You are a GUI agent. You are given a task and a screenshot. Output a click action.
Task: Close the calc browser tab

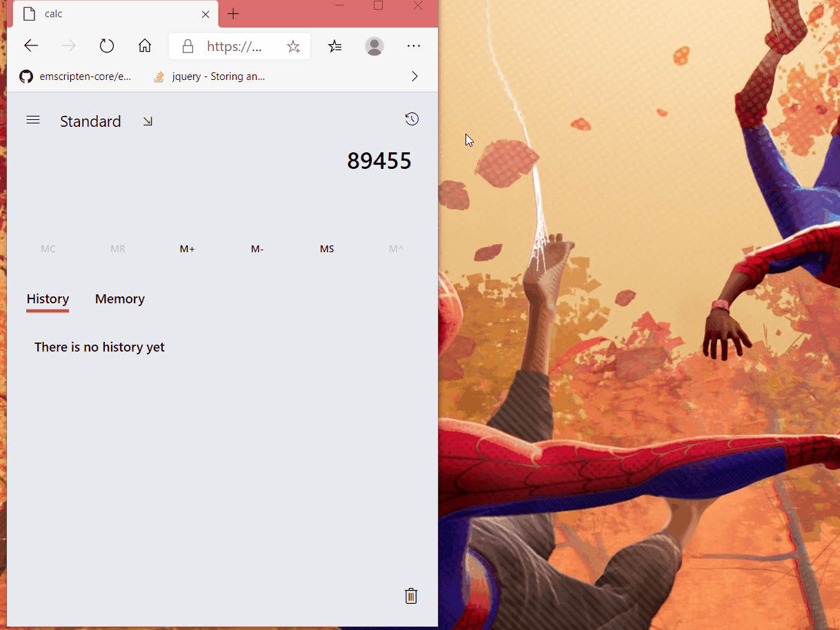tap(206, 14)
